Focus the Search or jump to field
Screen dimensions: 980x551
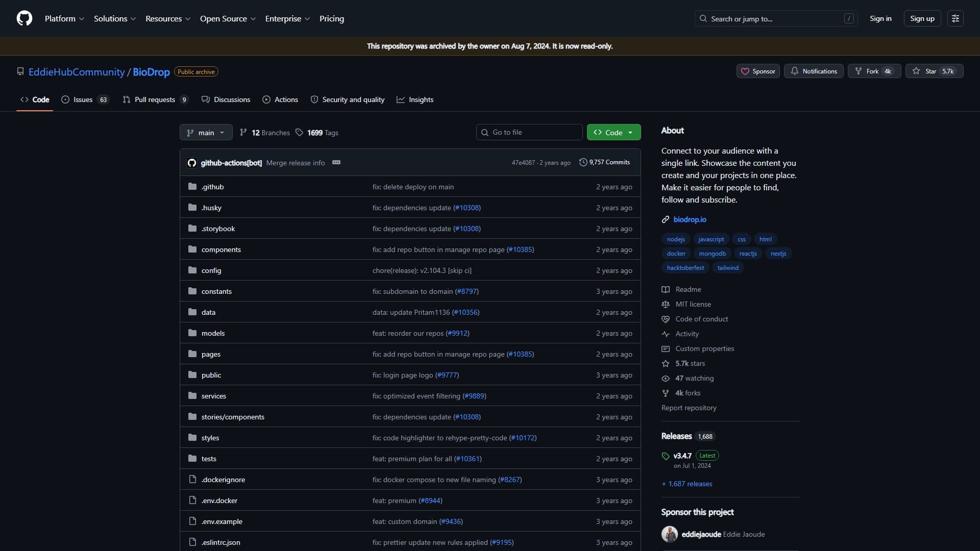click(776, 18)
